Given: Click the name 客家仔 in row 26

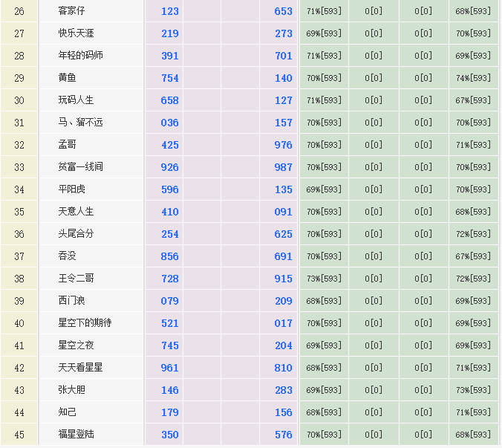Looking at the screenshot, I should 71,11.
